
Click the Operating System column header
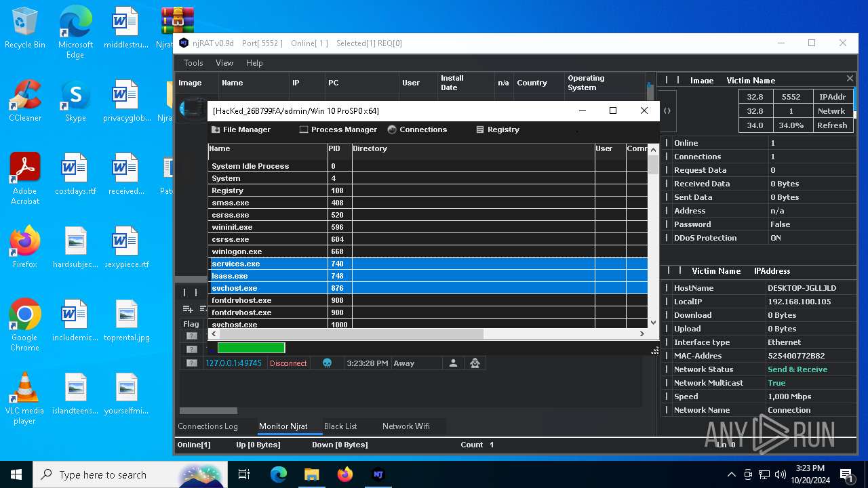click(x=604, y=83)
